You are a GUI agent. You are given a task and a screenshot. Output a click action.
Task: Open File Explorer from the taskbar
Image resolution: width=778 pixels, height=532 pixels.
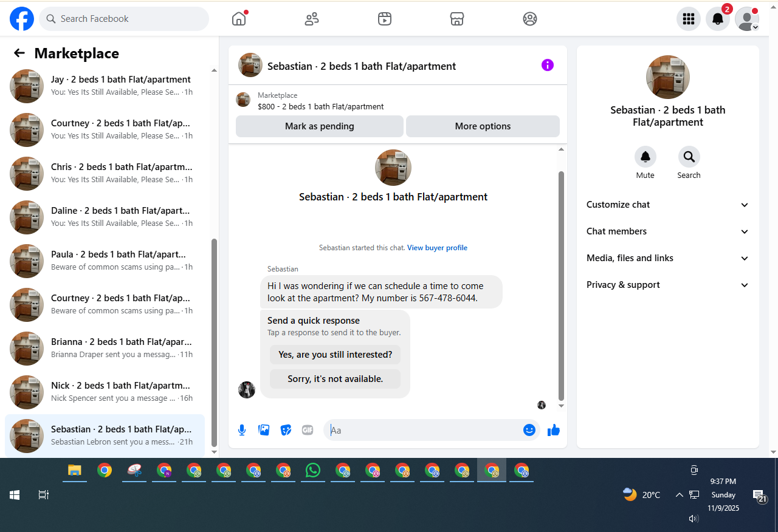(x=75, y=471)
